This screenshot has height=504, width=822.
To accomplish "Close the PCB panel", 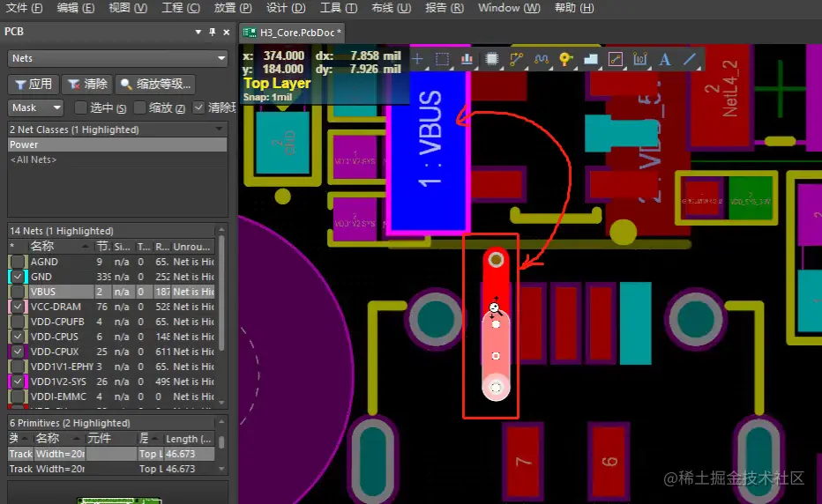I will click(x=227, y=32).
